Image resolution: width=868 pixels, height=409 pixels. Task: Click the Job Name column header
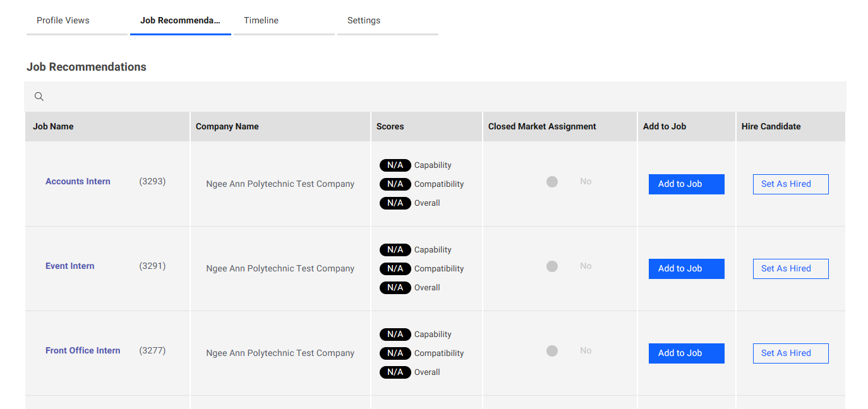[53, 127]
